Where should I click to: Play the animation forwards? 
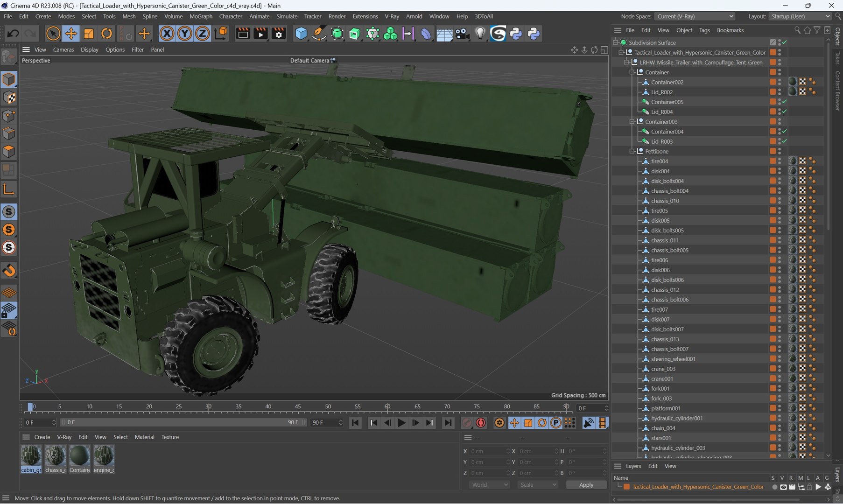(x=401, y=423)
